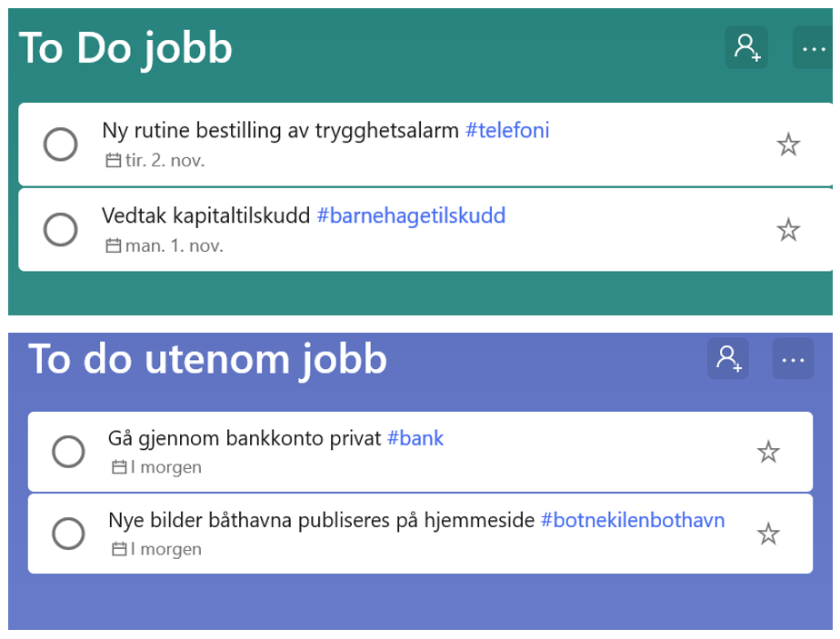Open more options menu for To Do jobb
The image size is (840, 639).
tap(814, 47)
